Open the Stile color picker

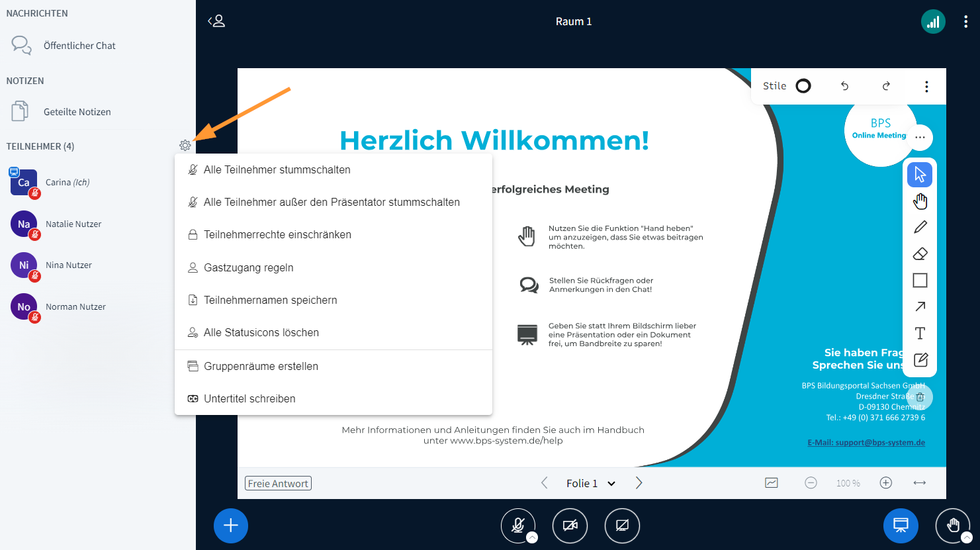803,86
